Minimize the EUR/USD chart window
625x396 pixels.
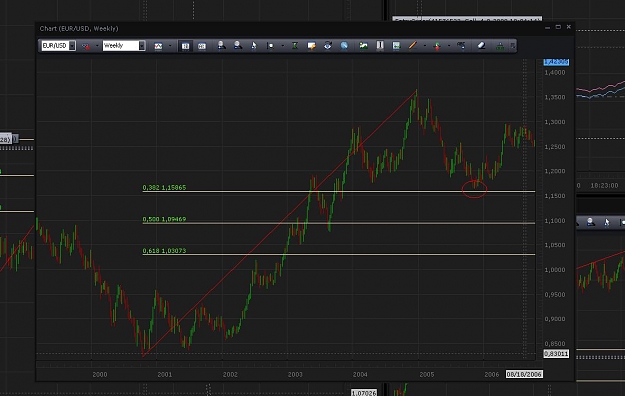pyautogui.click(x=547, y=28)
